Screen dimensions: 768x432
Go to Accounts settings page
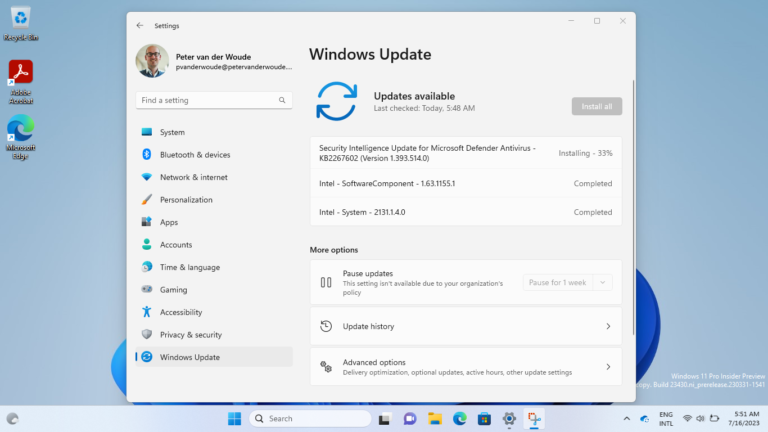pos(175,245)
